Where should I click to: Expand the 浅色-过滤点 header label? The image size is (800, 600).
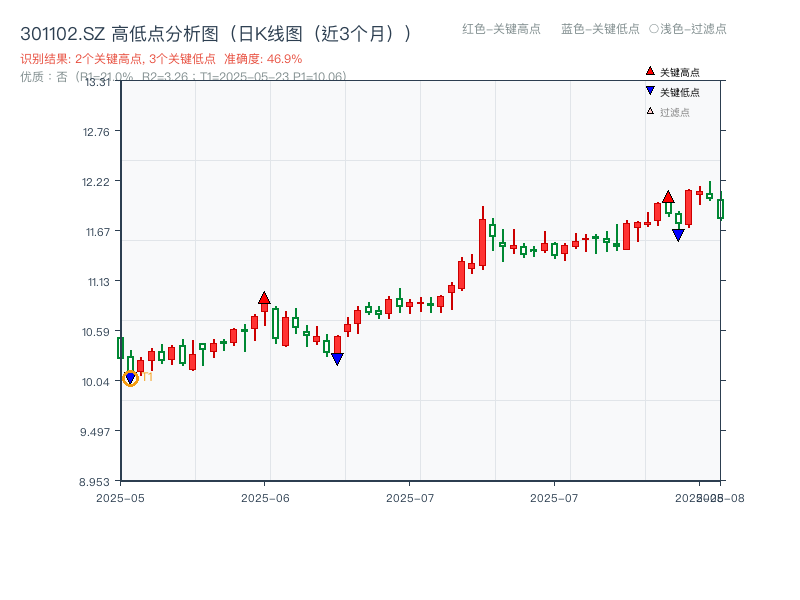tap(690, 30)
